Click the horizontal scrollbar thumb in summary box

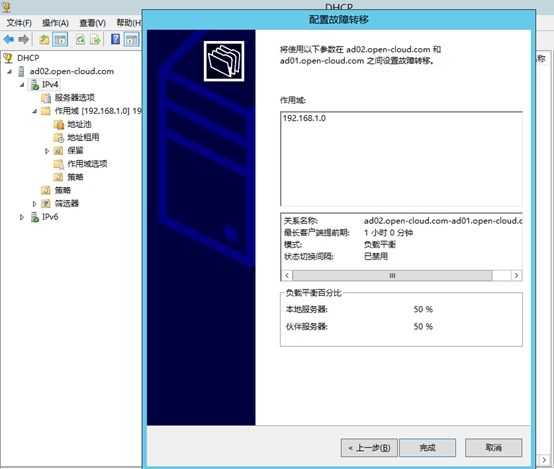pyautogui.click(x=392, y=276)
